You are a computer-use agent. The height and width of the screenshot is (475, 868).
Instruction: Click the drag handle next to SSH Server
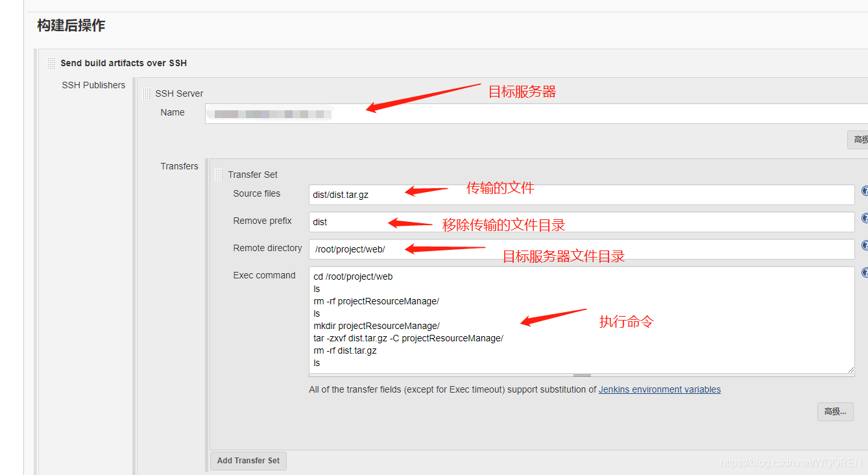pyautogui.click(x=146, y=93)
